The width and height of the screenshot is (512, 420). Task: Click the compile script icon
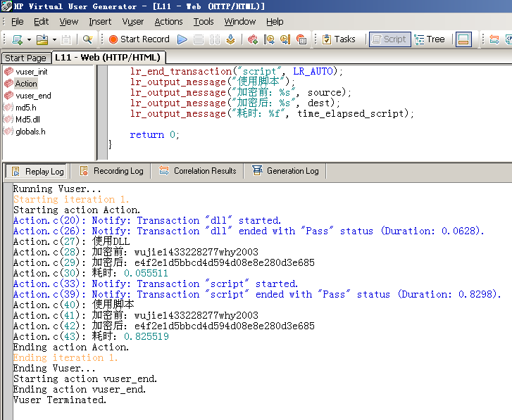(230, 39)
